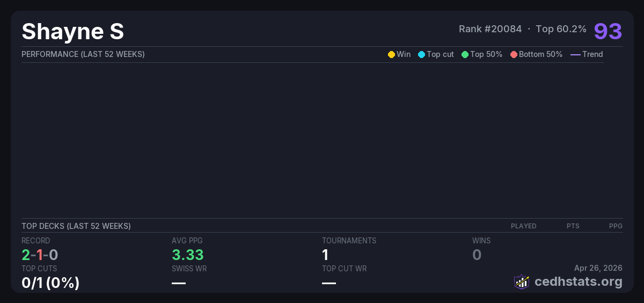Click the Rank #20084 text
This screenshot has height=303, width=644.
tap(490, 29)
